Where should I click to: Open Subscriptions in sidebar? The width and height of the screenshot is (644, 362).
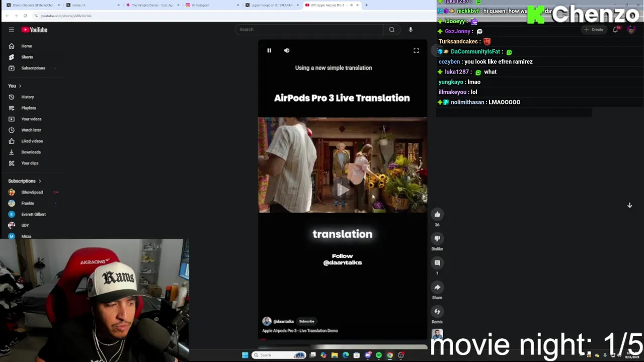(x=33, y=68)
